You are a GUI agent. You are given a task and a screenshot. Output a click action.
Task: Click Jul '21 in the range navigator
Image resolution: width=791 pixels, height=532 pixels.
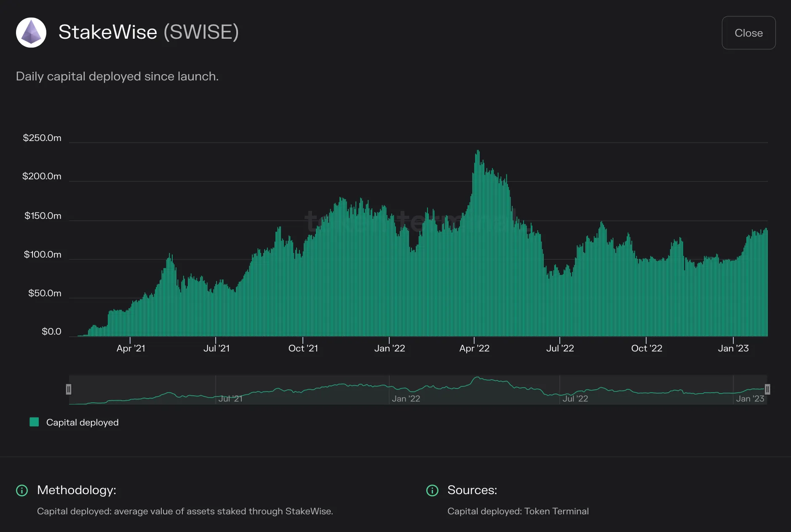pos(230,399)
